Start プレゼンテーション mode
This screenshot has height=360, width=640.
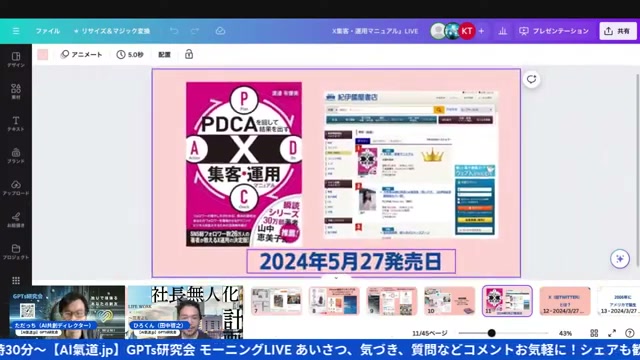coord(554,31)
